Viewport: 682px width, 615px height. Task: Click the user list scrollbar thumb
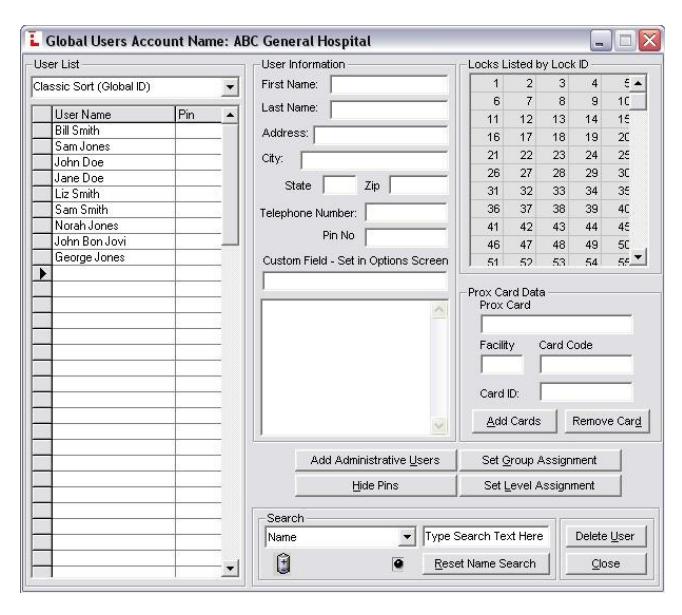pyautogui.click(x=230, y=184)
